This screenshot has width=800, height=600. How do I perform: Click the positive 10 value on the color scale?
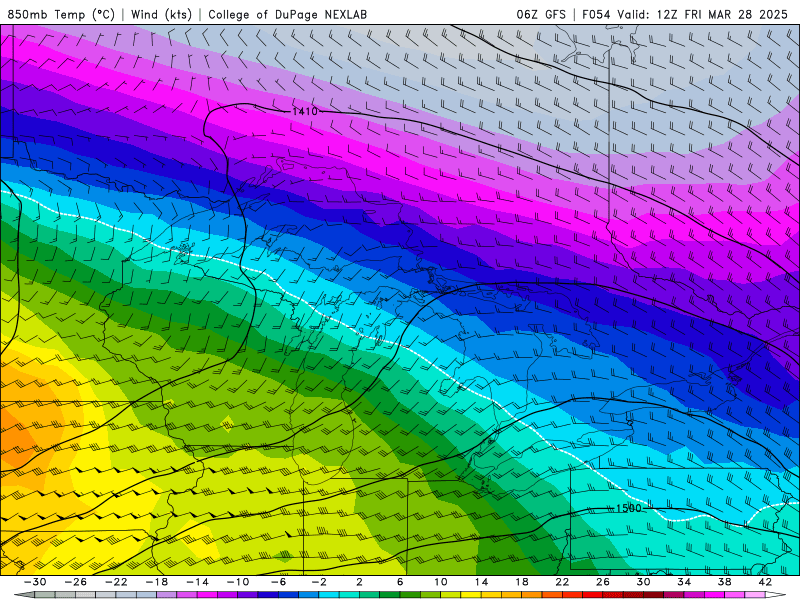(x=441, y=582)
